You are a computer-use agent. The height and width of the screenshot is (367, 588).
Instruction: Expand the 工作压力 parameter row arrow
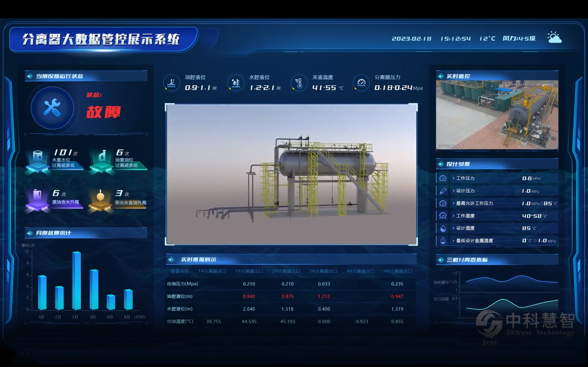[x=454, y=178]
